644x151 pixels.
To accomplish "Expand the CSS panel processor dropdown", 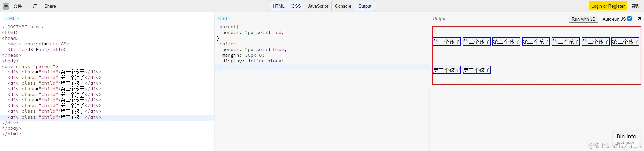I will coord(224,19).
